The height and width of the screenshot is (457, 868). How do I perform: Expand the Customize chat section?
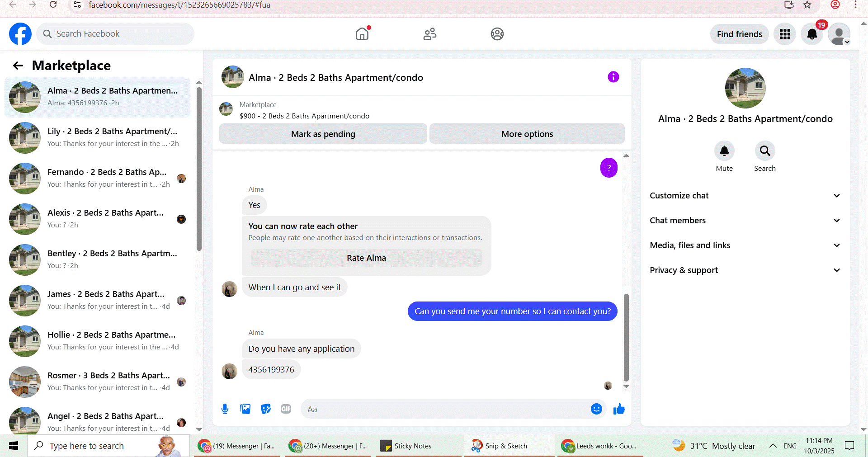745,196
